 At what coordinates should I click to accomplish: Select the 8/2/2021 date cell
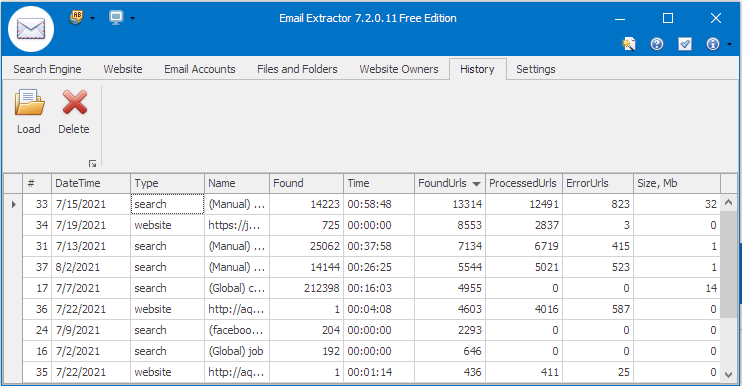click(x=91, y=267)
